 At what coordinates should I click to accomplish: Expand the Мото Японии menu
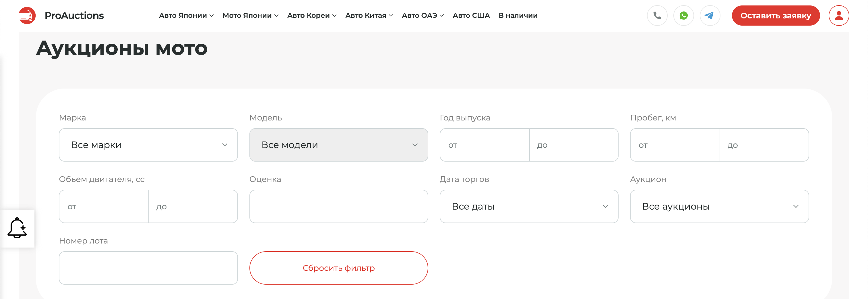(250, 16)
